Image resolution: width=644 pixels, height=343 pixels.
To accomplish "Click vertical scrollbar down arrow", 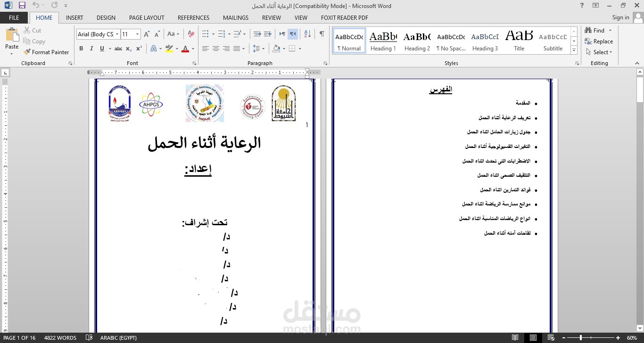I will pos(640,328).
